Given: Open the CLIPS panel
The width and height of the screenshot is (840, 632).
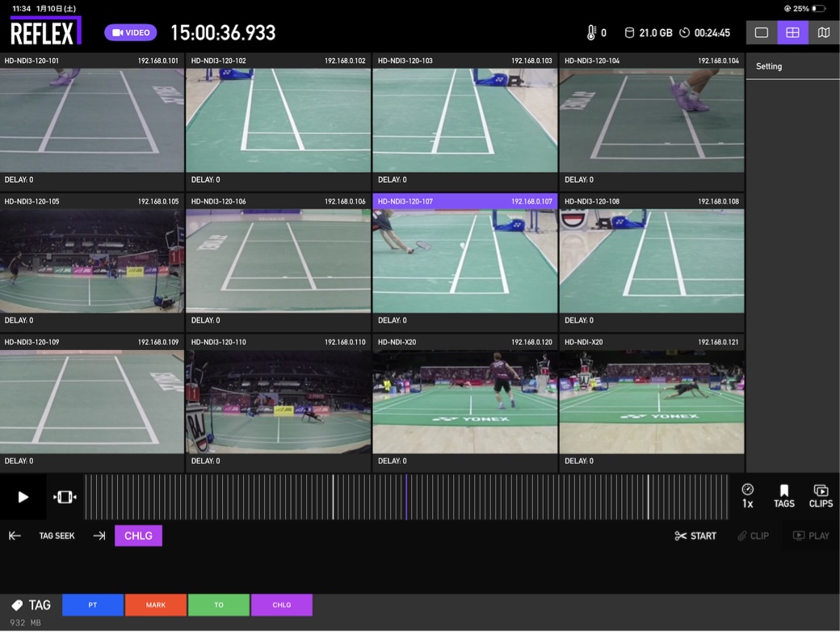Looking at the screenshot, I should [821, 496].
